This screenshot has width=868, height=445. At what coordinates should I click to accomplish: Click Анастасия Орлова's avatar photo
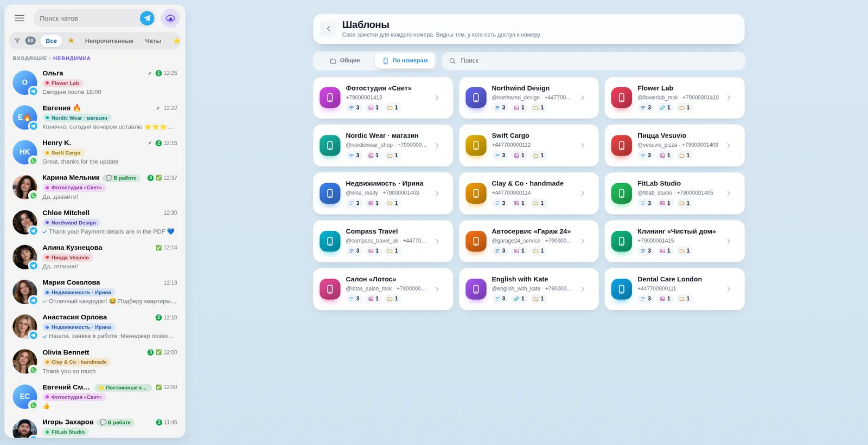(24, 327)
